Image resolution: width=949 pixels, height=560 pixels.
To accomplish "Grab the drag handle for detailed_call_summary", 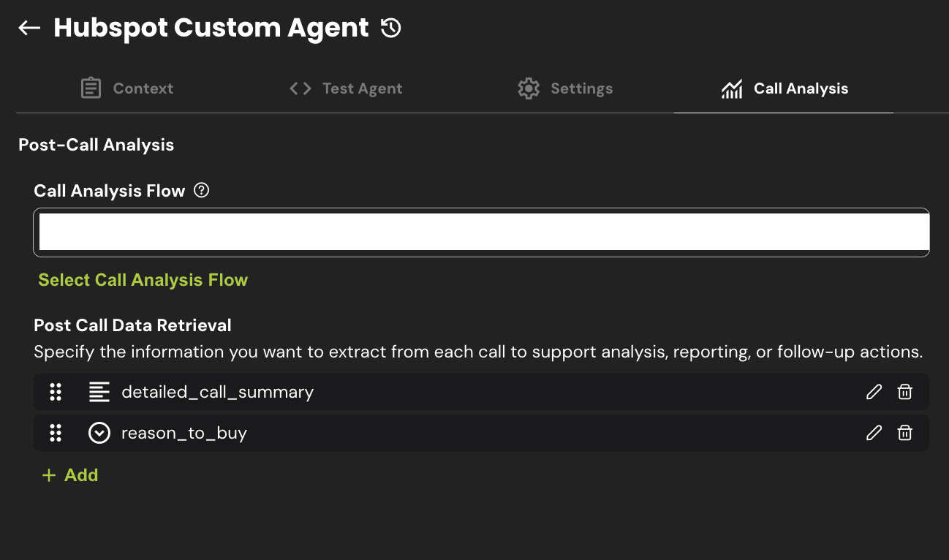I will 56,392.
